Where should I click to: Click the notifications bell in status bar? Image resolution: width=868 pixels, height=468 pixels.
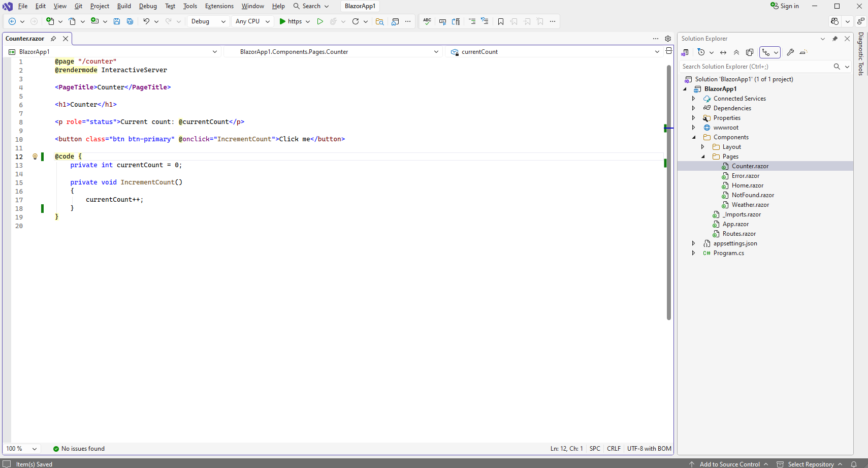tap(854, 464)
